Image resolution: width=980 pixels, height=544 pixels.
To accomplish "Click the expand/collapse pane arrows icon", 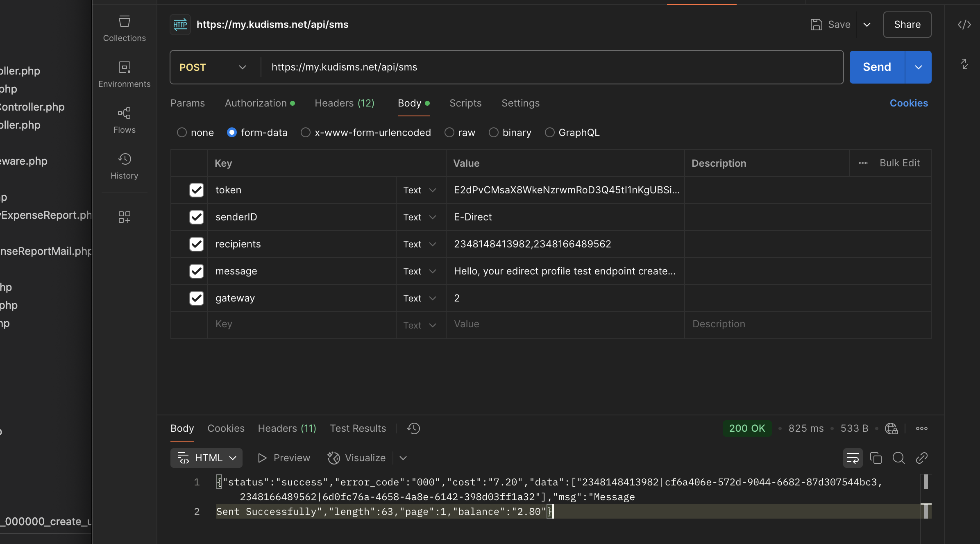I will (964, 64).
